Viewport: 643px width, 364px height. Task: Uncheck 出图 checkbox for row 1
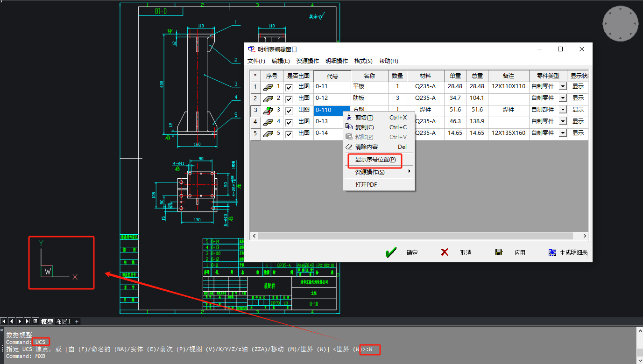click(289, 87)
